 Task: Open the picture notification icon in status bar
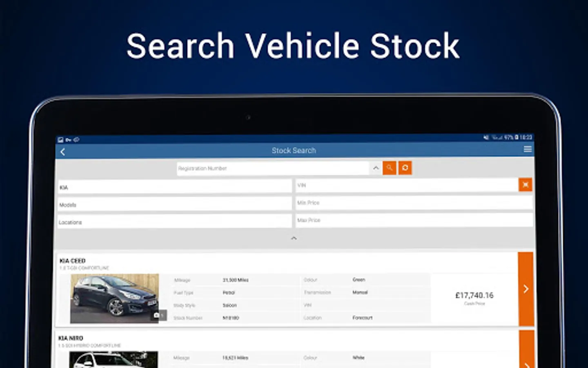click(60, 140)
